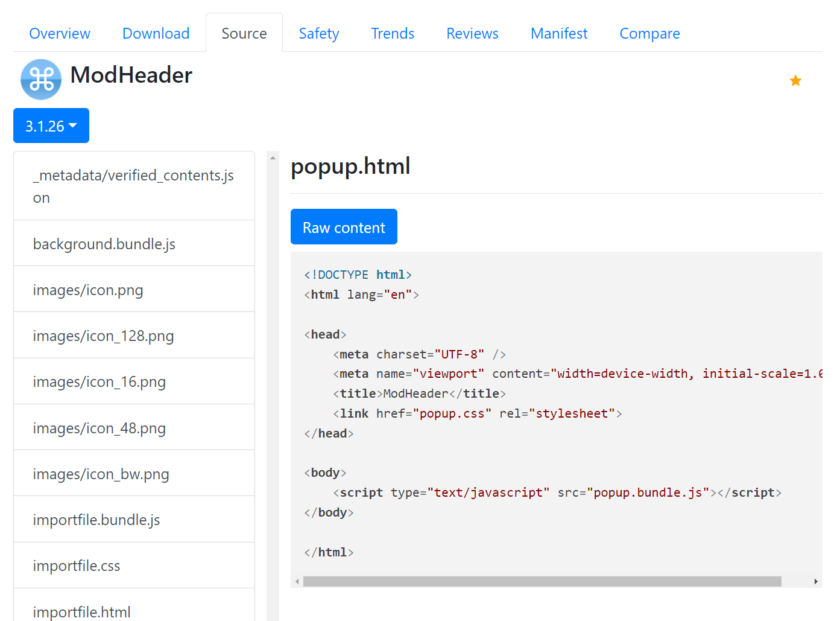Viewport: 840px width, 621px height.
Task: Open importfile.css file
Action: tap(134, 565)
